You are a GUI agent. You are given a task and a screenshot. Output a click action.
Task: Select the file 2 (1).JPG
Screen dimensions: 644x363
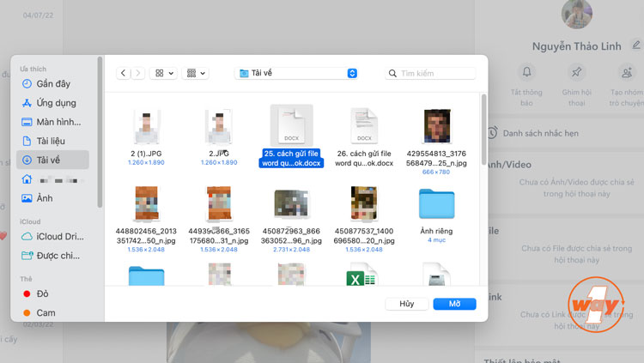click(x=146, y=137)
